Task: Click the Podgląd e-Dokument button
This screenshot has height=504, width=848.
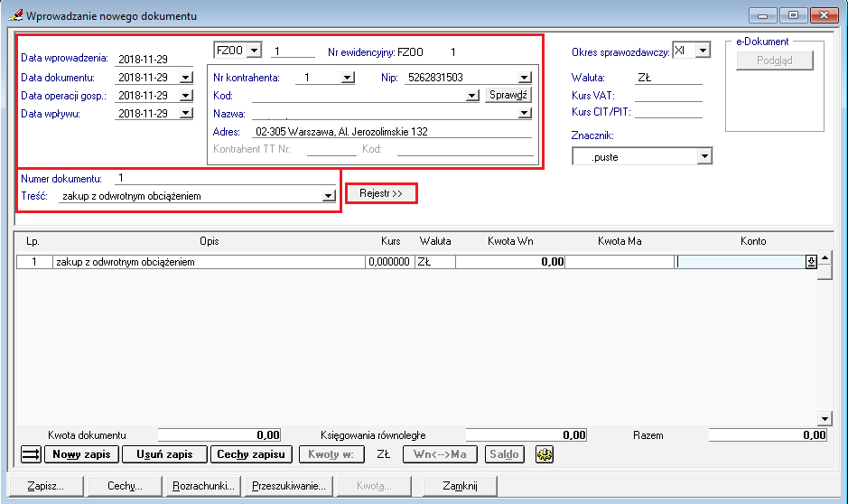Action: pyautogui.click(x=775, y=61)
